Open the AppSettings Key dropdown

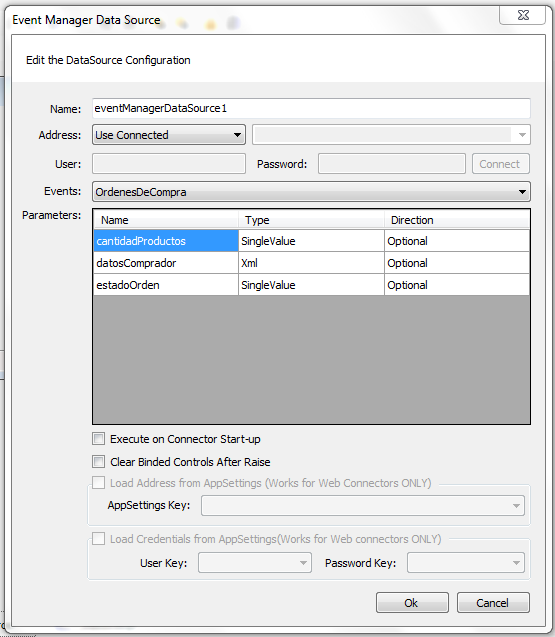coord(363,506)
